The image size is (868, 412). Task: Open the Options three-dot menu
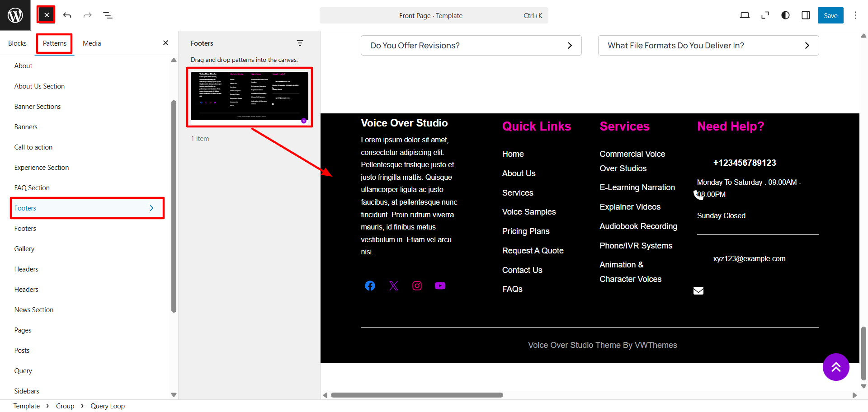tap(855, 15)
